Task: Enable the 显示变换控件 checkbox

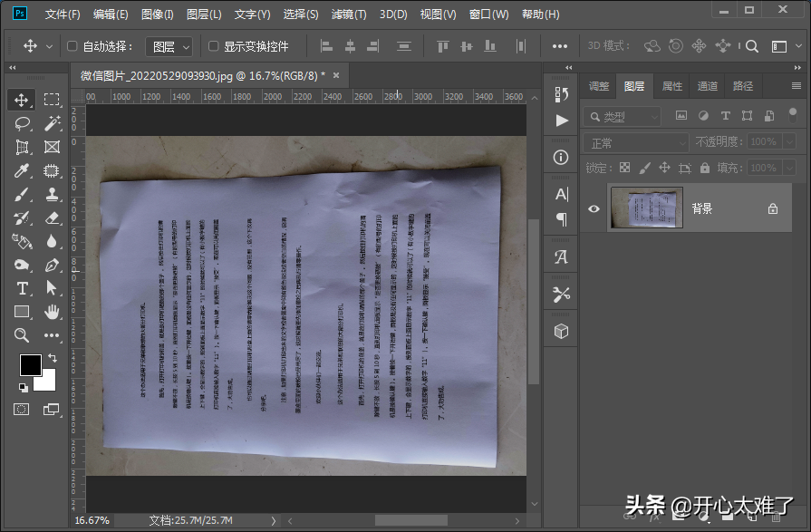Action: pos(214,46)
